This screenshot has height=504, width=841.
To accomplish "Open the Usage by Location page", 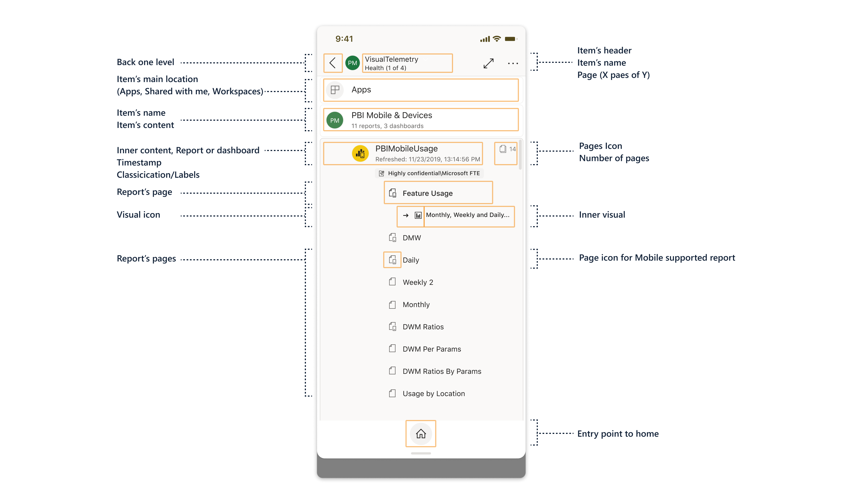I will click(x=434, y=394).
